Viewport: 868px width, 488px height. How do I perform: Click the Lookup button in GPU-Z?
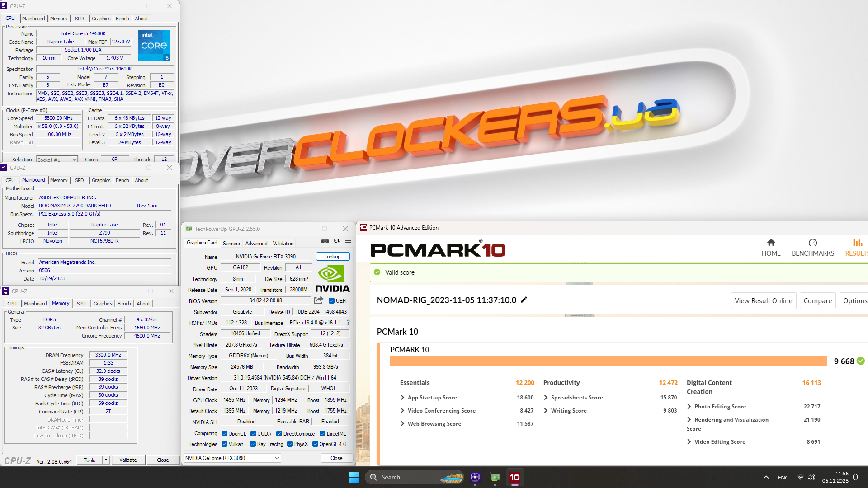(333, 257)
